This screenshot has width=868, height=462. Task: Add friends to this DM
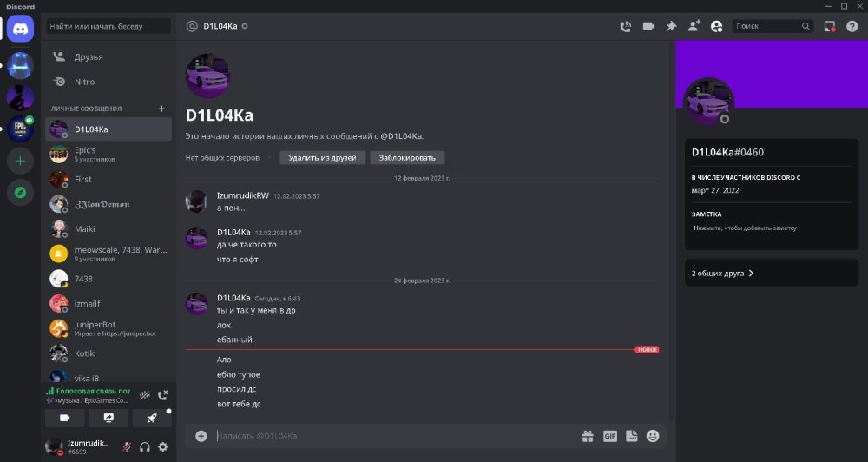pos(694,26)
